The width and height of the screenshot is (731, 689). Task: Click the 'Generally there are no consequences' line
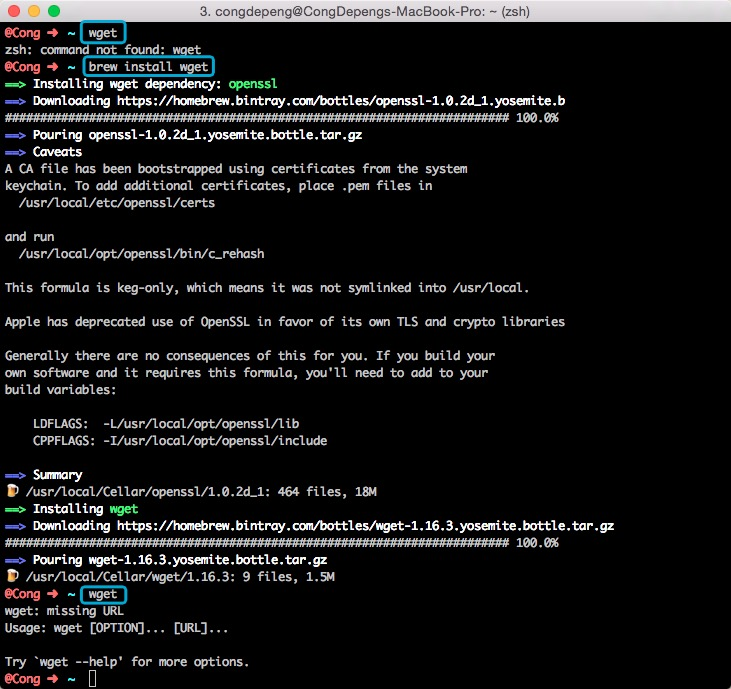pyautogui.click(x=250, y=356)
